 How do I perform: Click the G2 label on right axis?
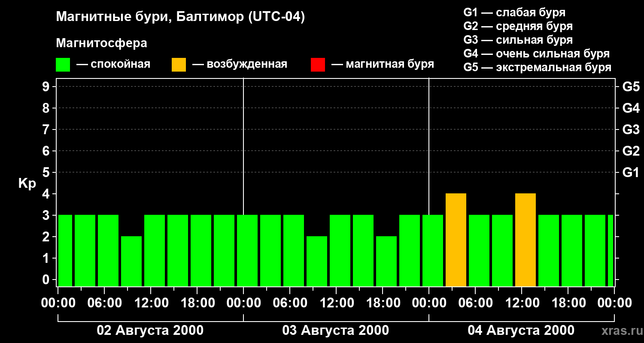631,151
